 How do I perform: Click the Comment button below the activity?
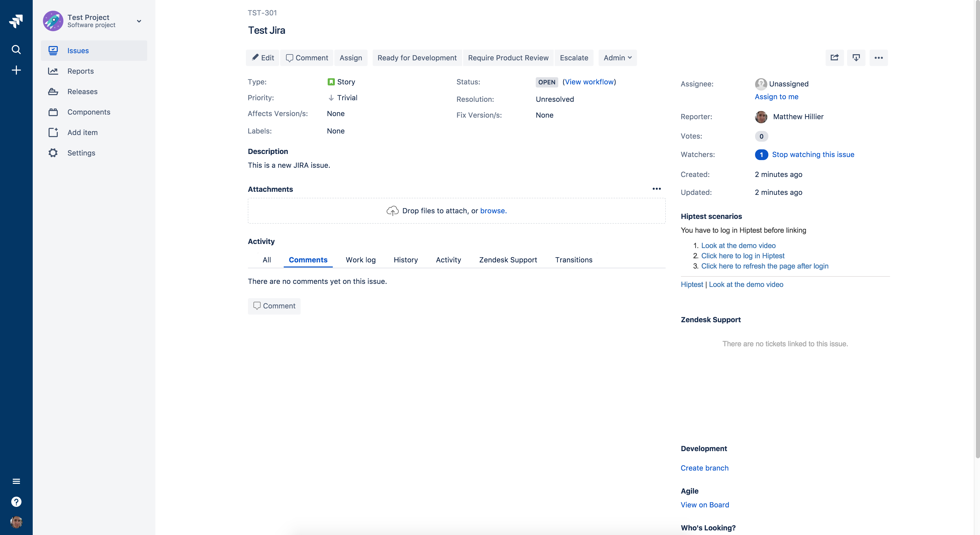click(274, 306)
